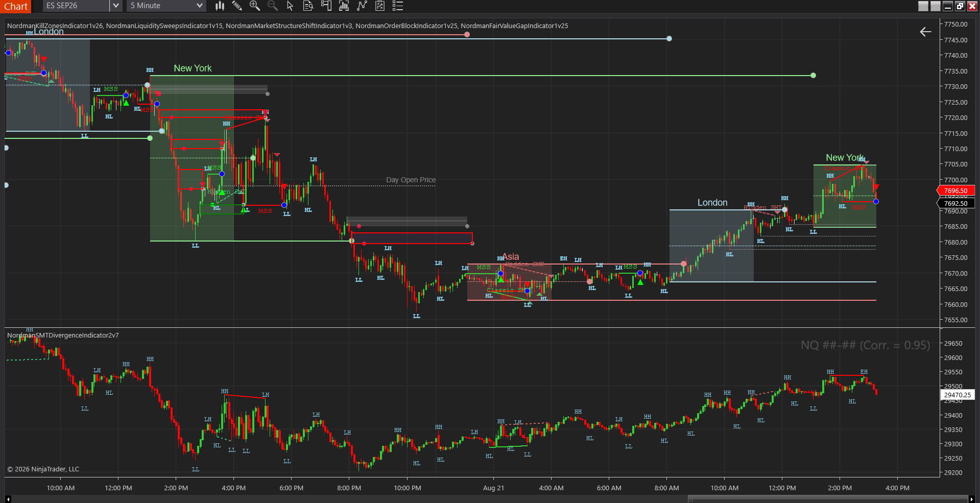This screenshot has height=503, width=980.
Task: Click the second gray link button at top right
Action: (x=936, y=6)
